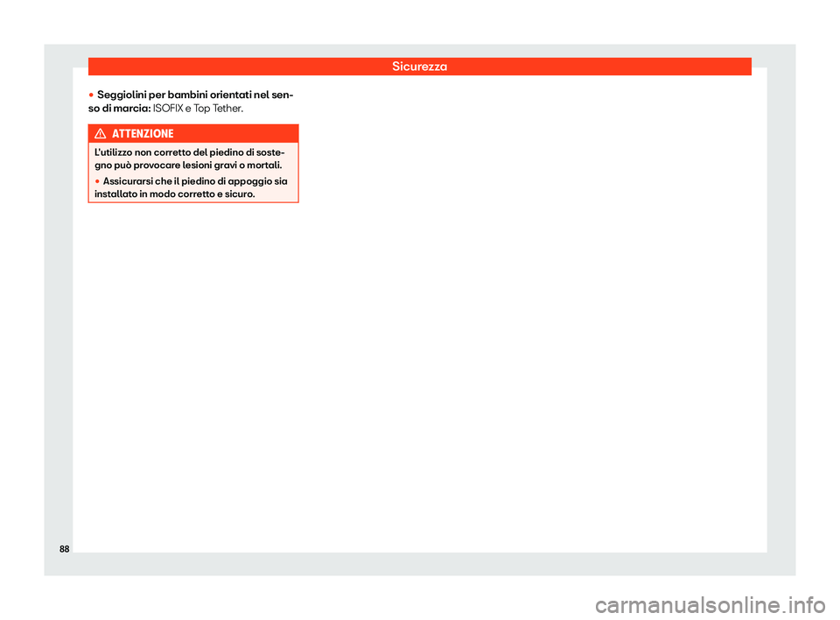Click the Sicurezza header title
This screenshot has height=620, width=840.
(x=419, y=67)
